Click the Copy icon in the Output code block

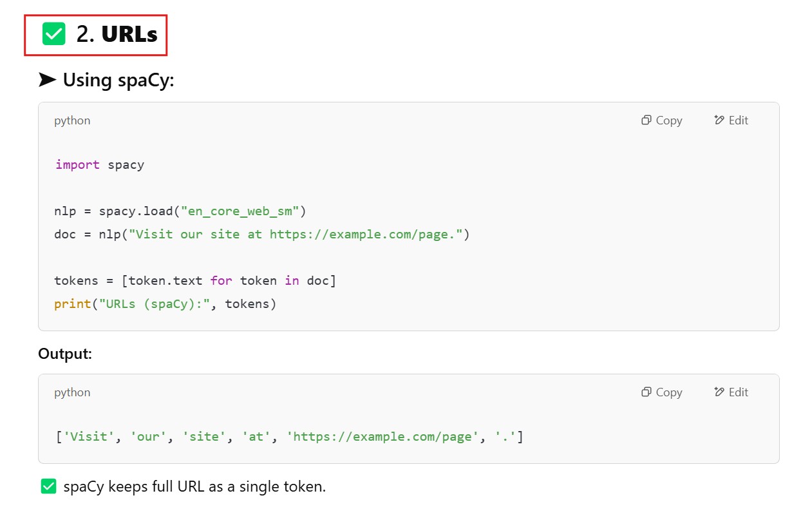[647, 392]
